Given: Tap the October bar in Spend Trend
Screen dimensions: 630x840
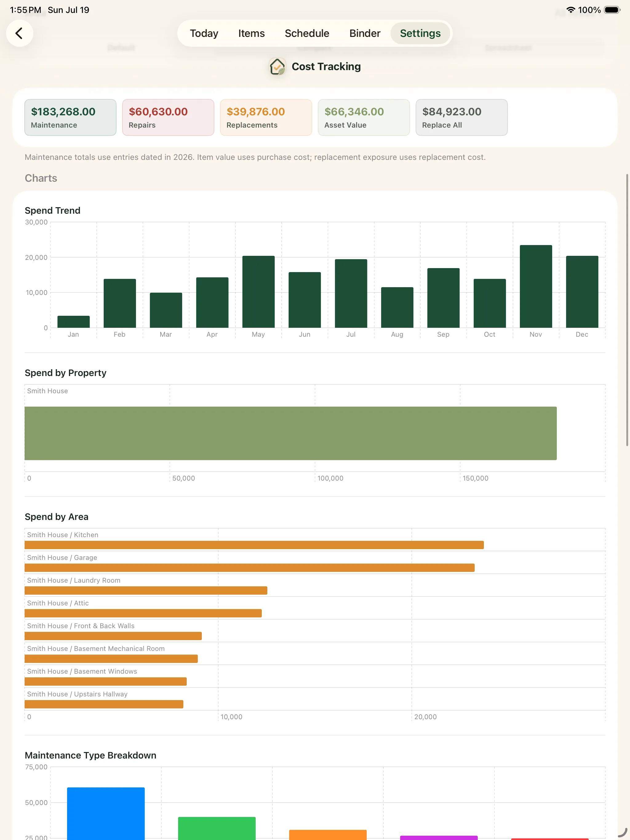Looking at the screenshot, I should [490, 303].
